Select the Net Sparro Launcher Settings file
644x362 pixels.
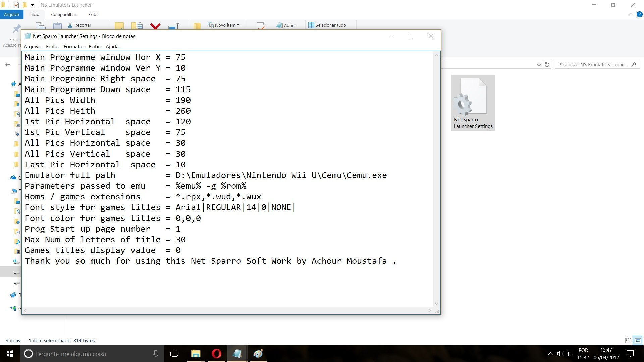point(473,103)
